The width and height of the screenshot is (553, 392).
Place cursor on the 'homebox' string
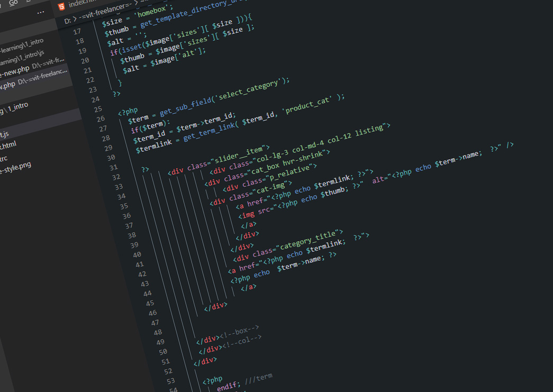152,11
